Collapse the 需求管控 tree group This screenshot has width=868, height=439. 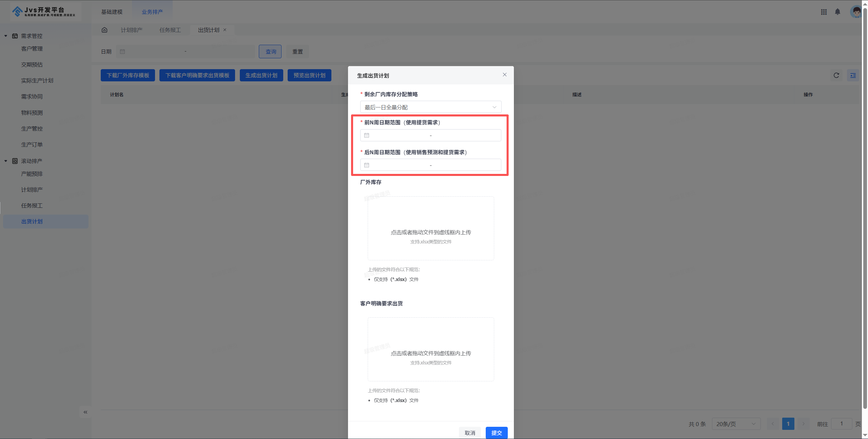tap(6, 36)
